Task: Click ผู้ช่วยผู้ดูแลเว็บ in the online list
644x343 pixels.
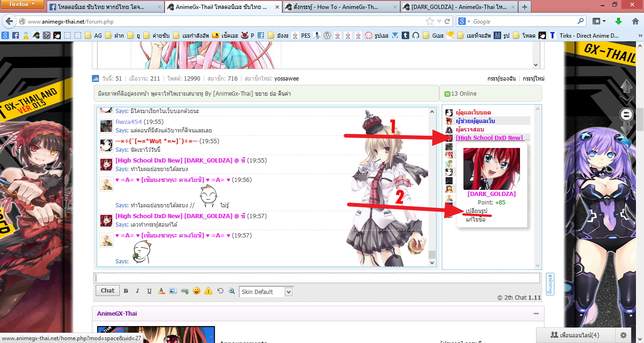Action: tap(475, 121)
